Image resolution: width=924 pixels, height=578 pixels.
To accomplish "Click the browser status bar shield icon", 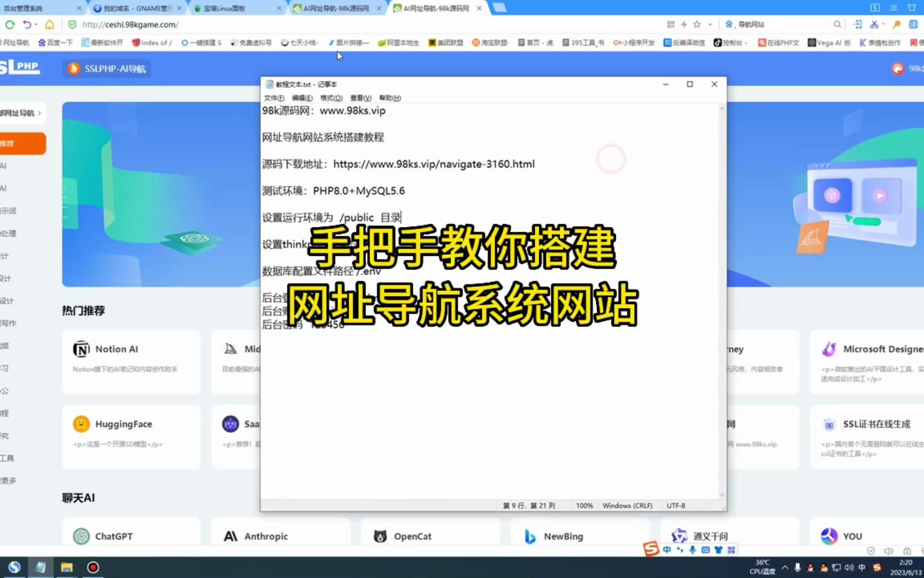I will click(x=871, y=551).
